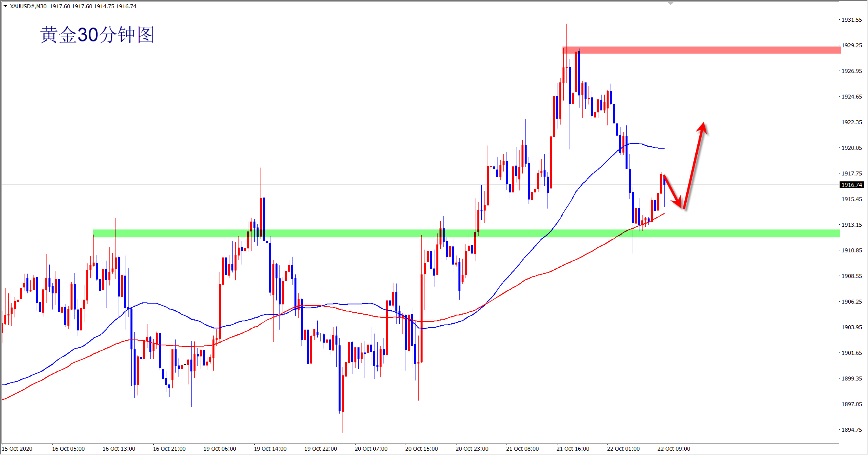Click the 15 Oct 2020 date label
The height and width of the screenshot is (455, 868).
click(17, 449)
